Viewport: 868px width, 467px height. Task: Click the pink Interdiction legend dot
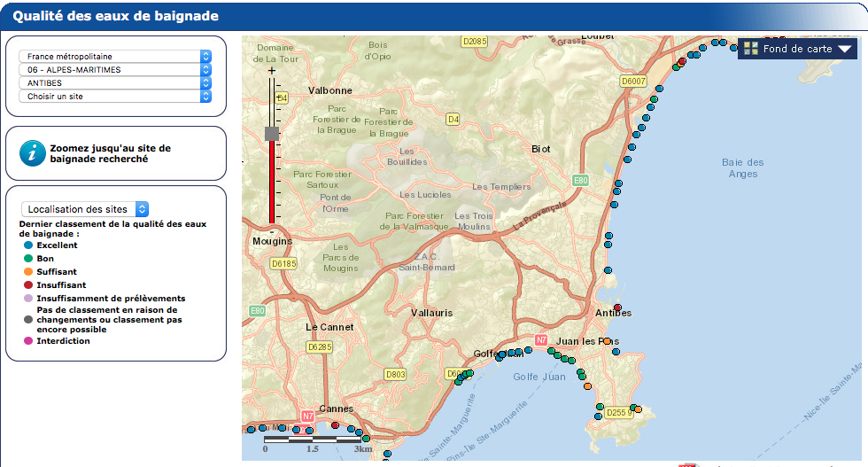point(28,341)
